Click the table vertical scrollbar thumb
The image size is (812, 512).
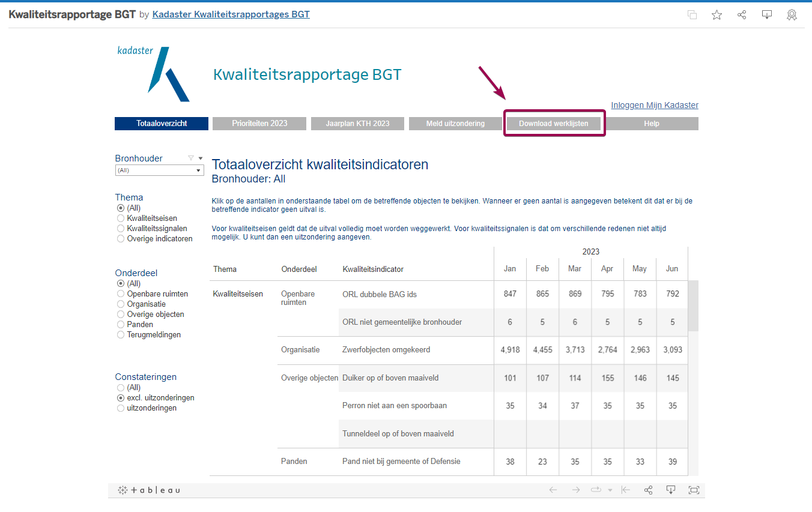pos(693,306)
